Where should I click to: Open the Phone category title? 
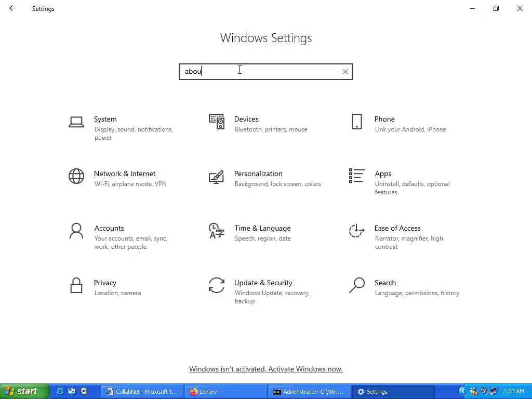pos(384,119)
